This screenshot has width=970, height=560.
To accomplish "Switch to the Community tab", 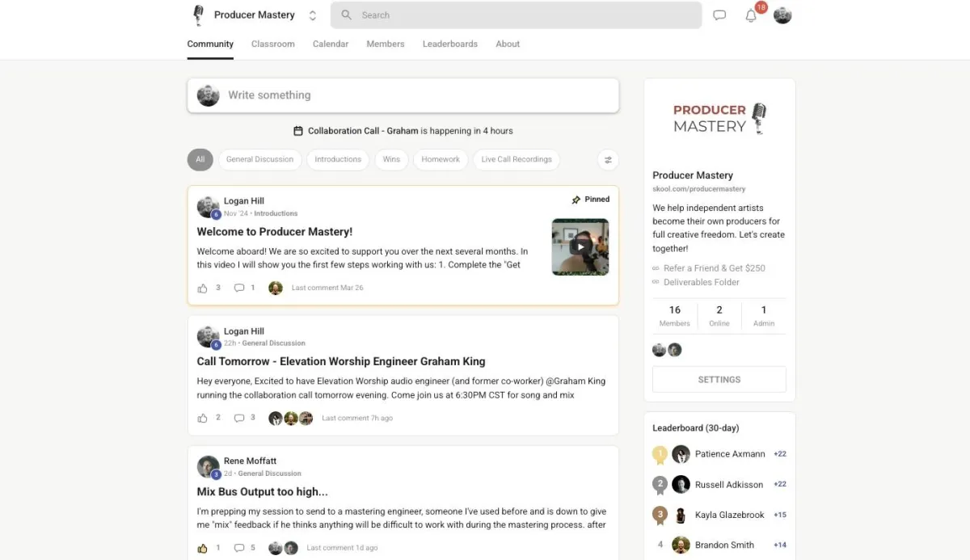I will (x=210, y=44).
